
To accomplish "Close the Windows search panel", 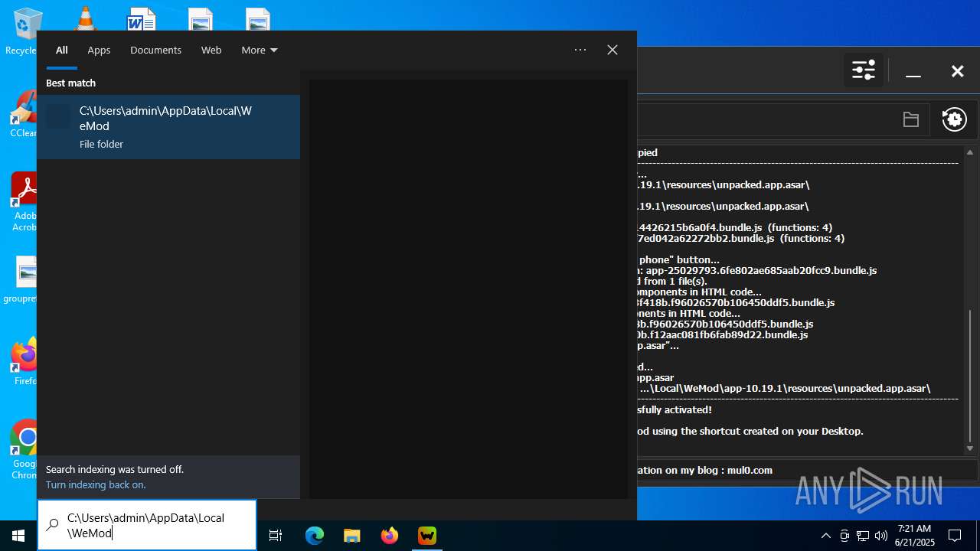I will [x=612, y=50].
